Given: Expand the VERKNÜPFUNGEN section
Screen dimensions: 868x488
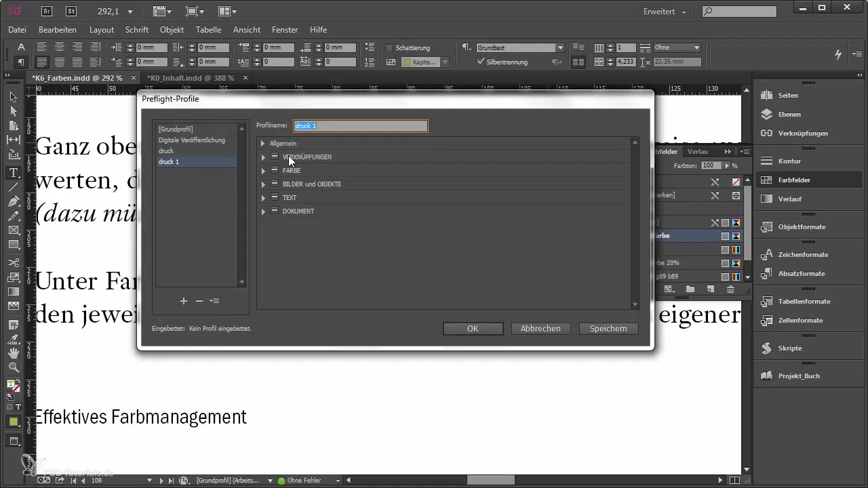Looking at the screenshot, I should (263, 157).
